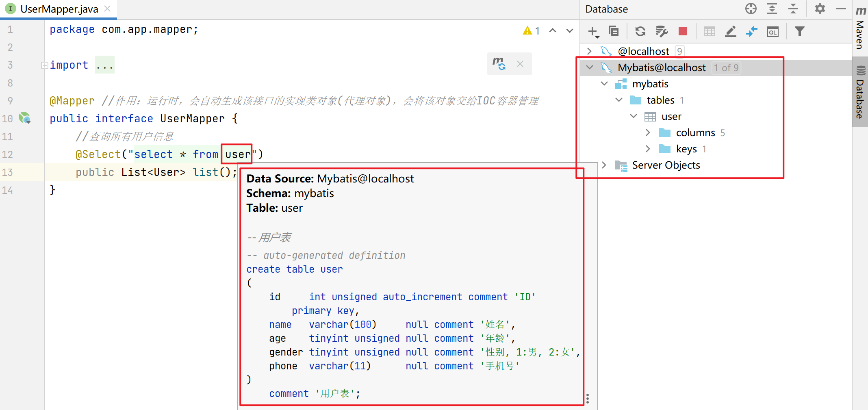Expand the keys folder

pos(648,149)
